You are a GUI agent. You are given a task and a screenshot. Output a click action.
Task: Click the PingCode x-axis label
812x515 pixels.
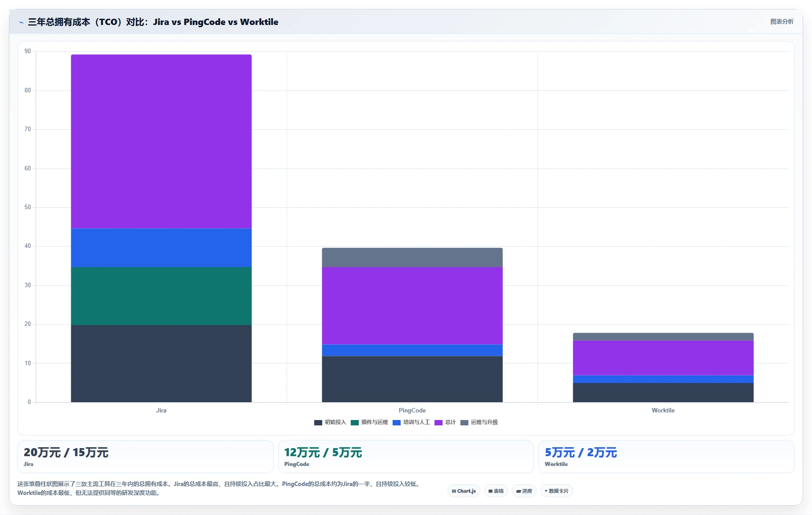[412, 410]
